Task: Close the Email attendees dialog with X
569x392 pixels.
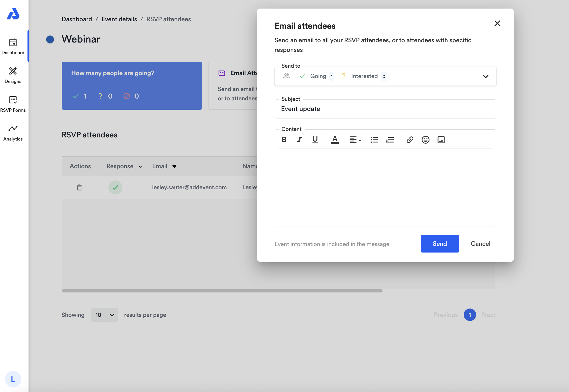Action: tap(497, 23)
